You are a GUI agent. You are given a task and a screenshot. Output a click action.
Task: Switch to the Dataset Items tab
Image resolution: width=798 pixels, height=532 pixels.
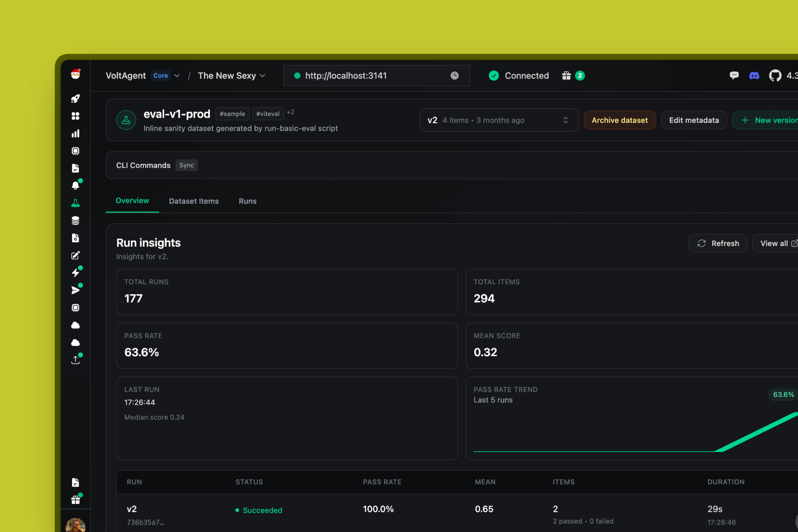tap(194, 201)
